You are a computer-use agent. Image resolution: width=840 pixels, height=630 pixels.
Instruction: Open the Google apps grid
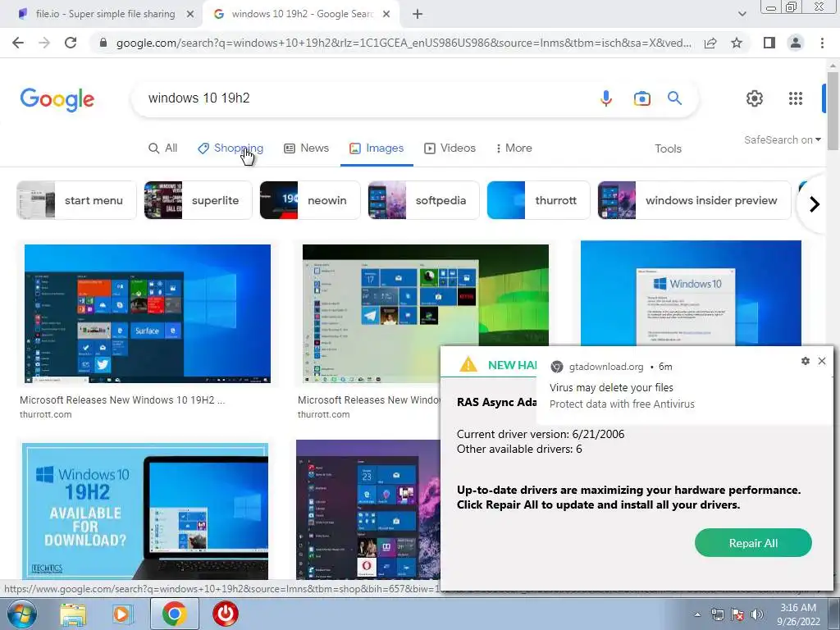796,98
